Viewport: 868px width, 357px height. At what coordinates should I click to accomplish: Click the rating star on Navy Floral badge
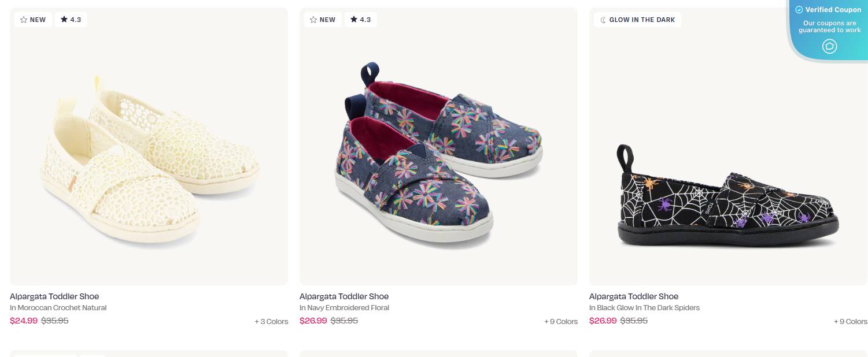353,19
